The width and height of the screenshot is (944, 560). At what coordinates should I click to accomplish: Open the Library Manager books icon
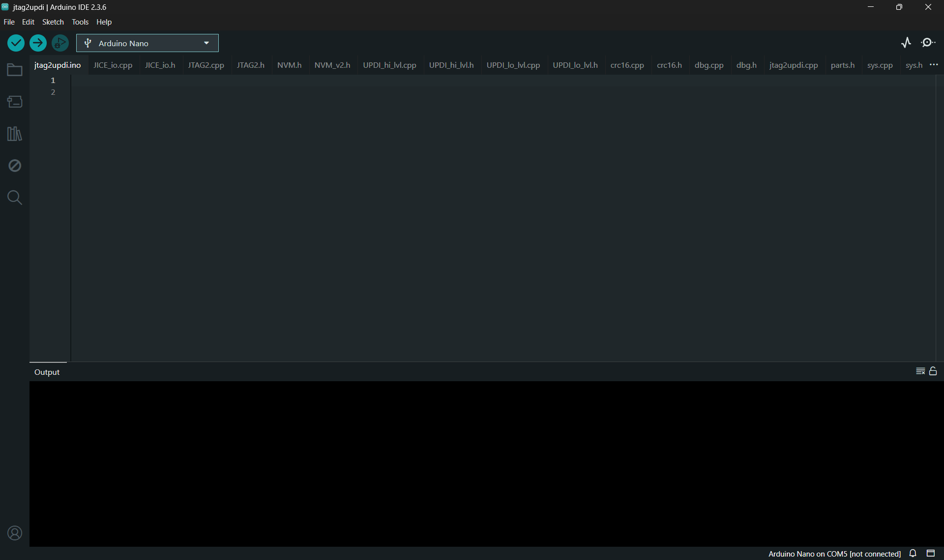coord(15,134)
